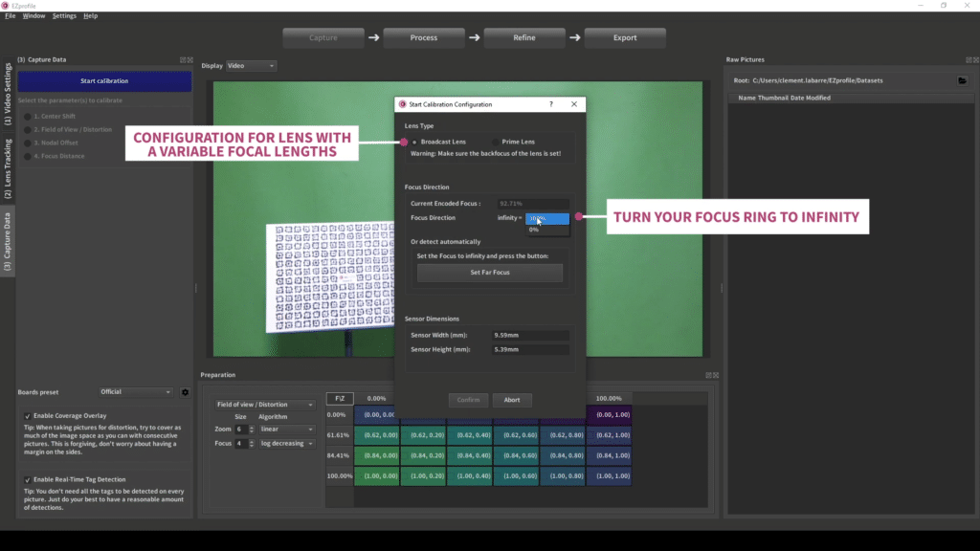The image size is (980, 551).
Task: Undock the Capture Data panel
Action: click(183, 59)
